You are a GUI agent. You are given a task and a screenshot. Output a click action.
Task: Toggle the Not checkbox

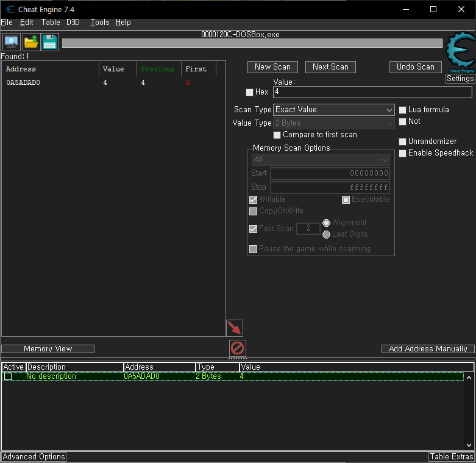(x=402, y=121)
